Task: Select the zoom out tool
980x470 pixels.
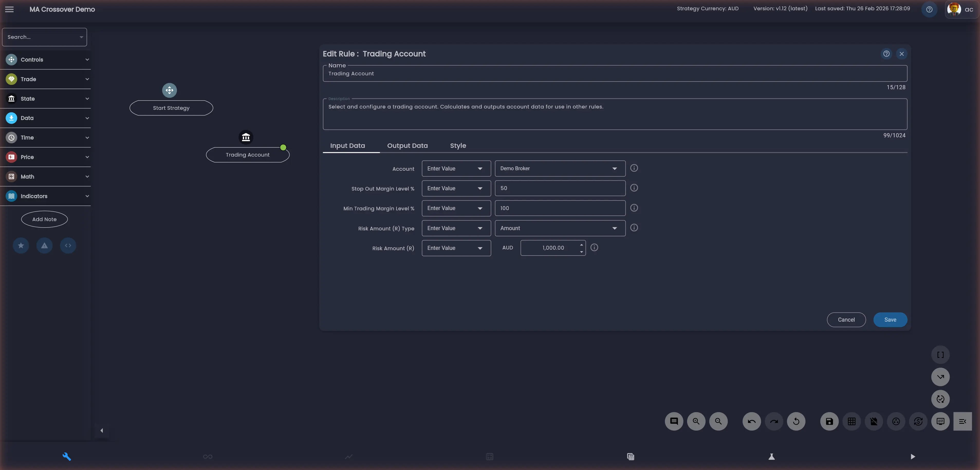Action: pos(718,421)
